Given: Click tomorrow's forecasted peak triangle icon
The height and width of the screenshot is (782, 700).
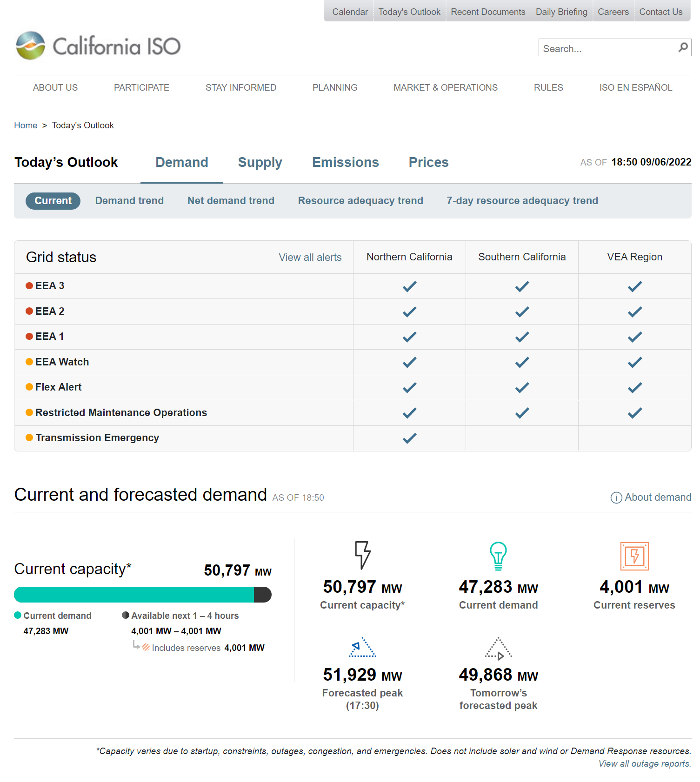Looking at the screenshot, I should [x=498, y=648].
